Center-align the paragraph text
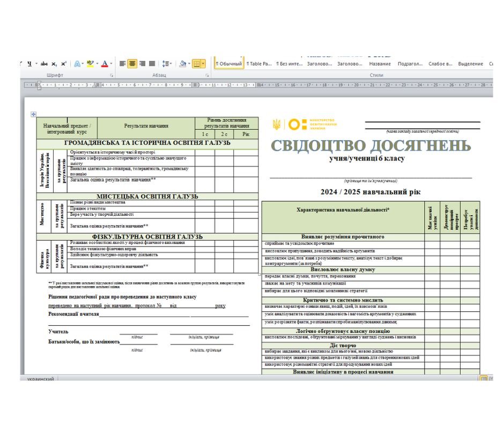The height and width of the screenshot is (423, 504). pos(132,64)
